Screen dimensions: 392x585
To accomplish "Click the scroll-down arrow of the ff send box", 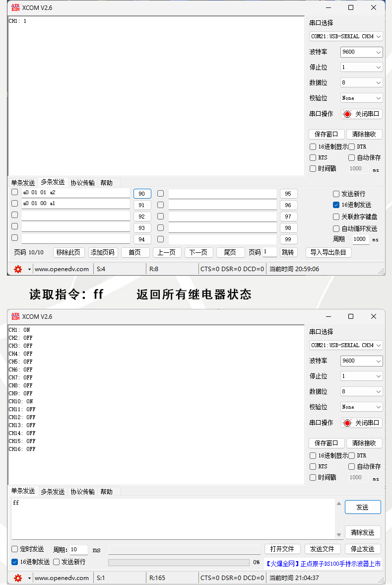I will coord(339,534).
